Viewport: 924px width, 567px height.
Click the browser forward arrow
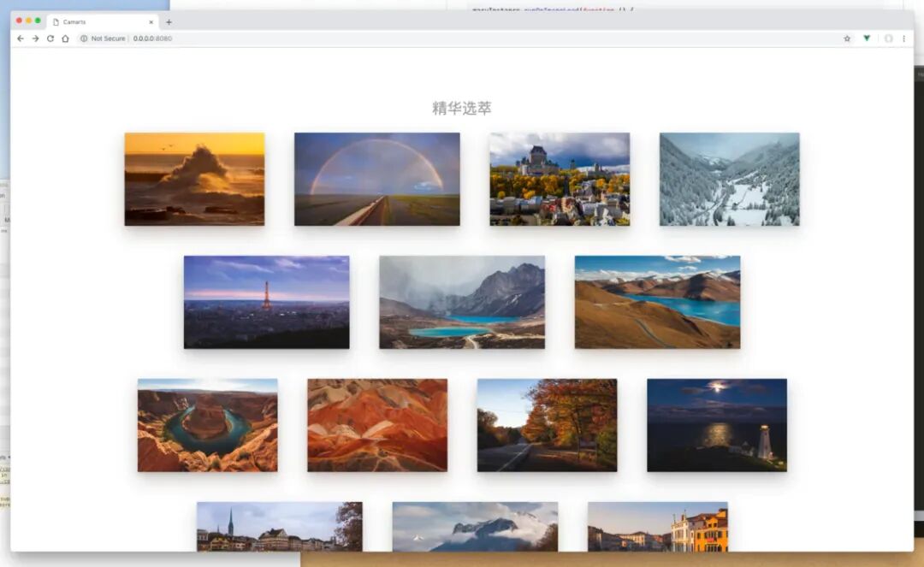[35, 38]
